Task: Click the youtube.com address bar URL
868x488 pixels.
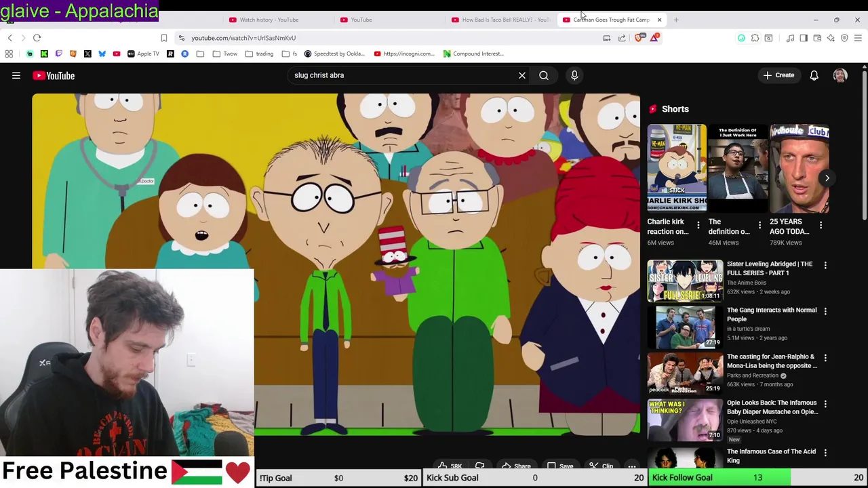Action: (x=243, y=38)
